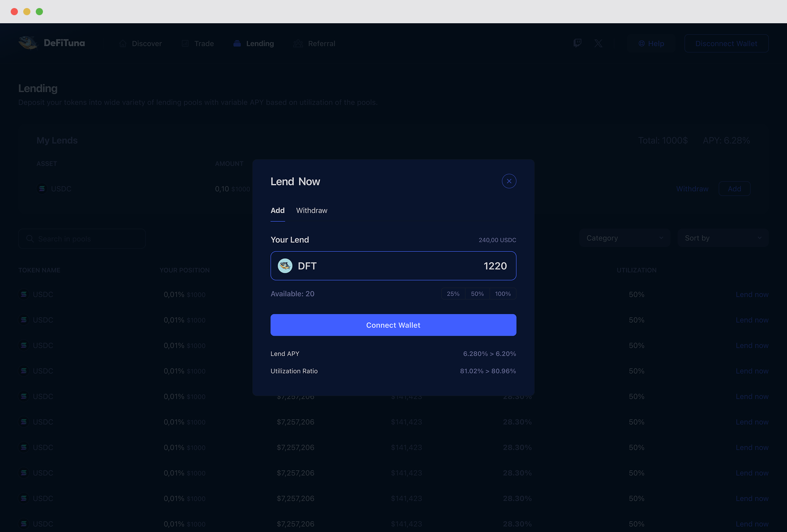This screenshot has height=532, width=787.
Task: Click the Discover home icon
Action: [123, 43]
